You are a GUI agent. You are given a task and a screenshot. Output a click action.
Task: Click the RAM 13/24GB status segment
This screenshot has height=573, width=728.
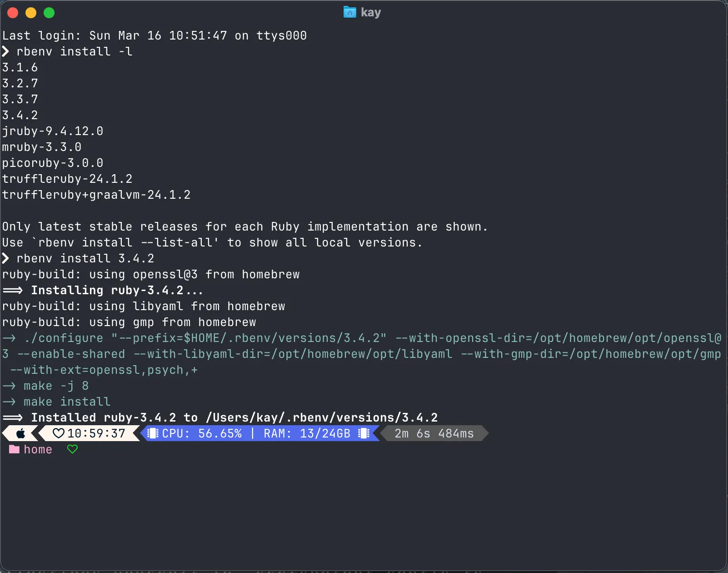(x=307, y=433)
